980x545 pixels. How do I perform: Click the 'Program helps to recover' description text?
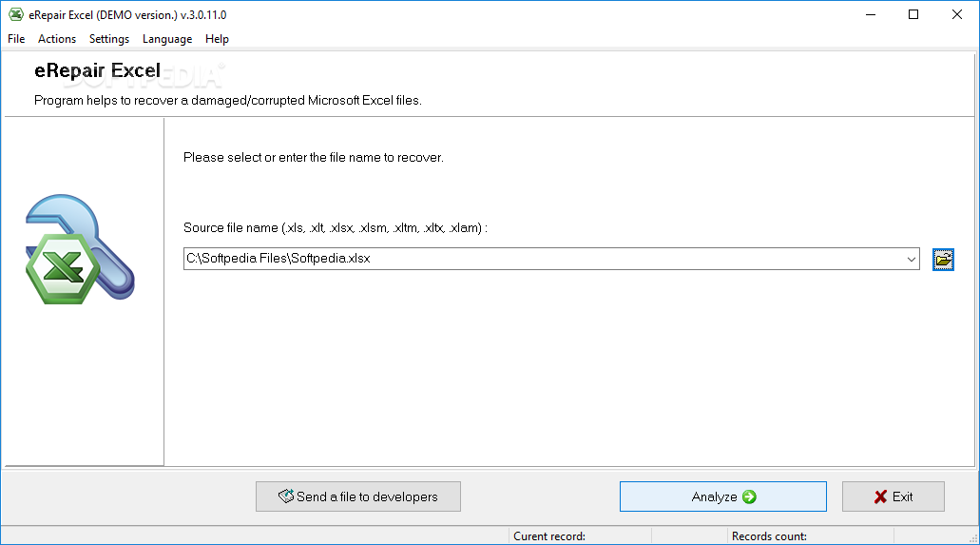pos(227,101)
